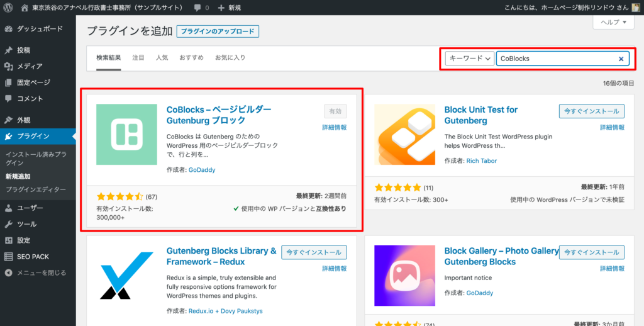Open user avatar in top right
Viewport: 644px width, 326px height.
pyautogui.click(x=635, y=8)
